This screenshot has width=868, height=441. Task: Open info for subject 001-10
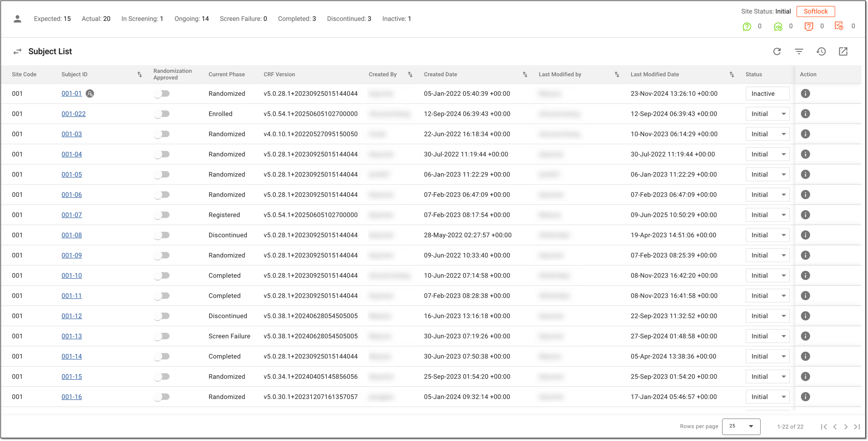click(x=806, y=275)
